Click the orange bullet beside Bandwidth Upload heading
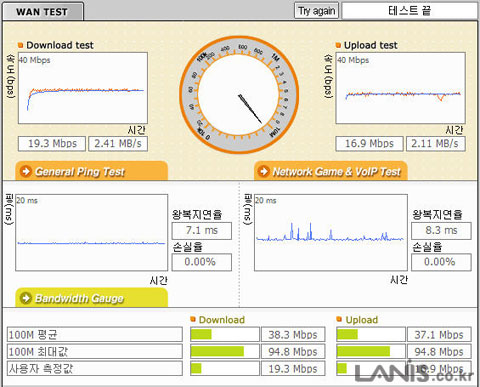The width and height of the screenshot is (480, 387). point(339,319)
